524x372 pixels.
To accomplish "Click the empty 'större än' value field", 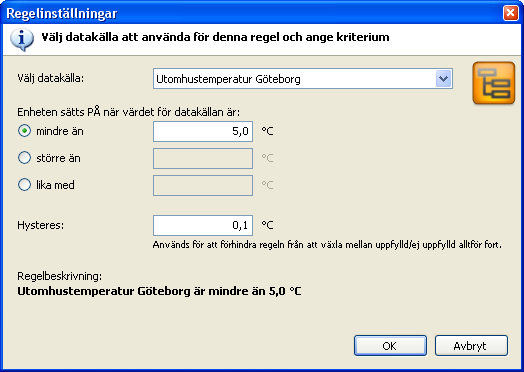I will (203, 158).
